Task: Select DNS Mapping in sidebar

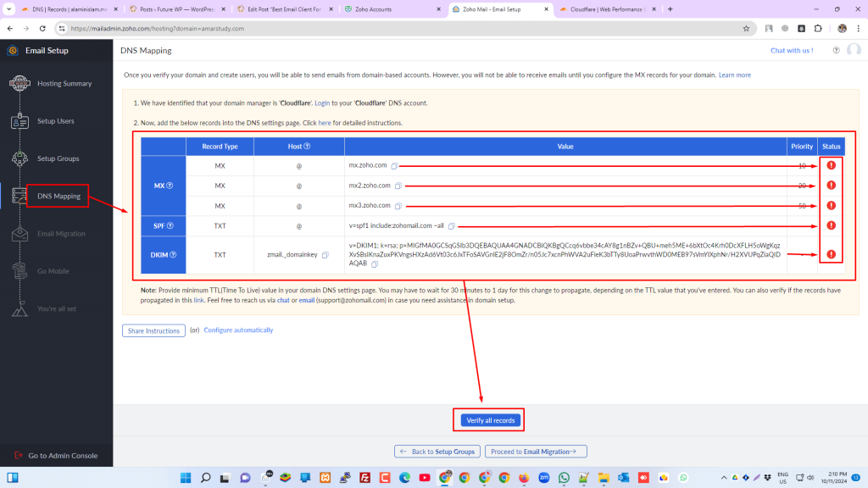Action: tap(57, 196)
